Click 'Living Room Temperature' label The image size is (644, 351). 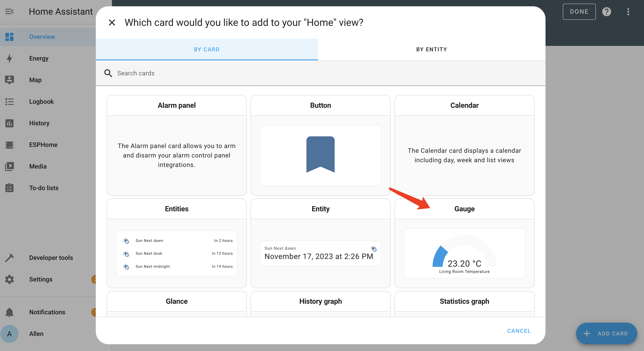click(x=464, y=271)
